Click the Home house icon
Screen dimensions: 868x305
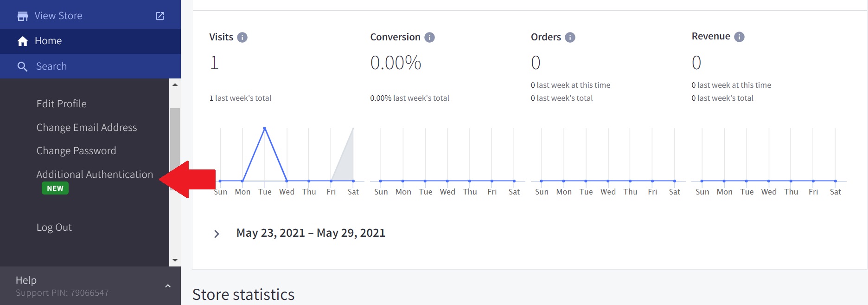point(22,41)
